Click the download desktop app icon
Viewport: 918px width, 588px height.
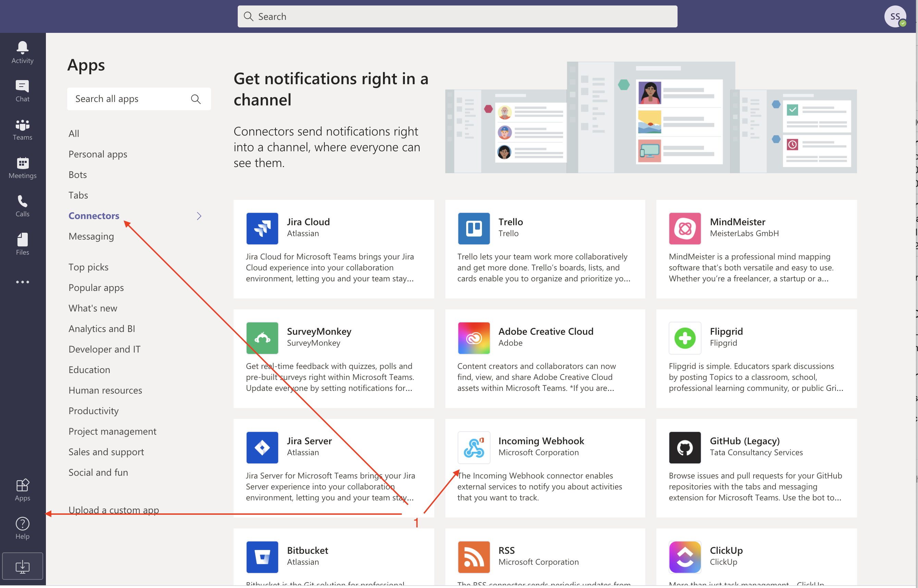pos(23,566)
